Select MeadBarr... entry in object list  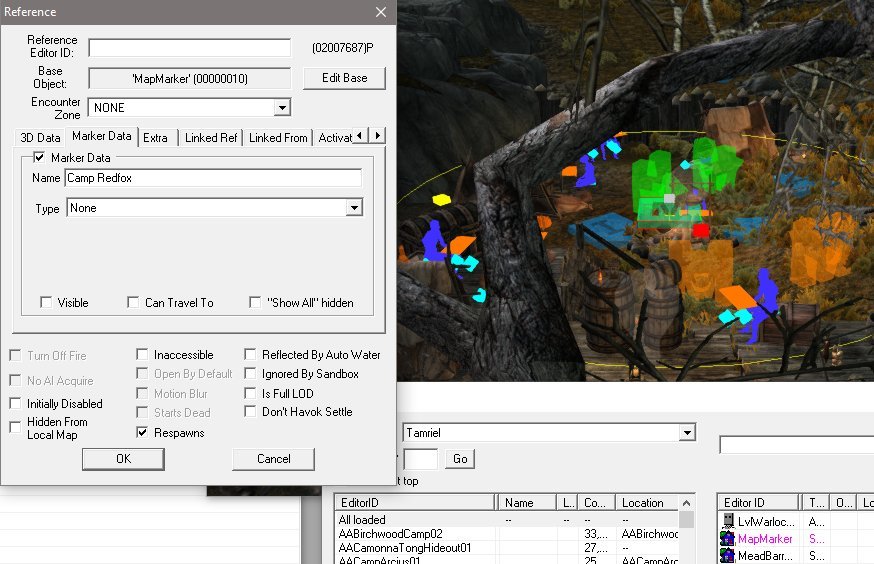(765, 556)
